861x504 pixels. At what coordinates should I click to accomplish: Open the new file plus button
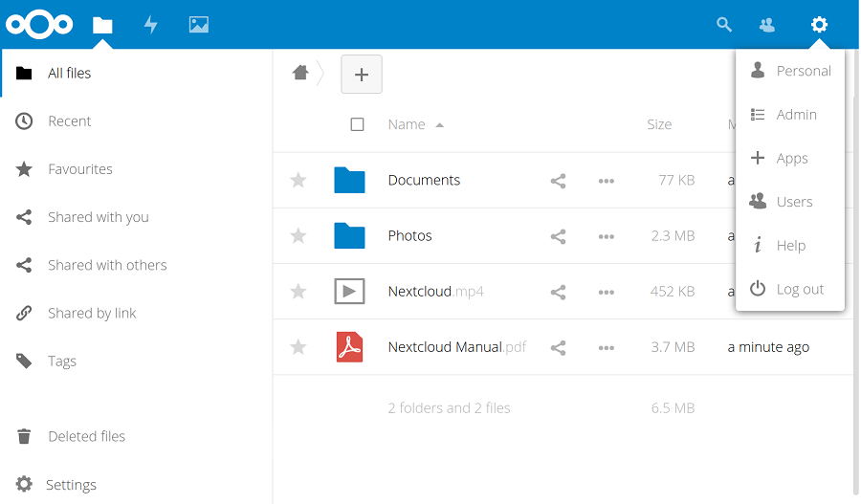pyautogui.click(x=362, y=75)
